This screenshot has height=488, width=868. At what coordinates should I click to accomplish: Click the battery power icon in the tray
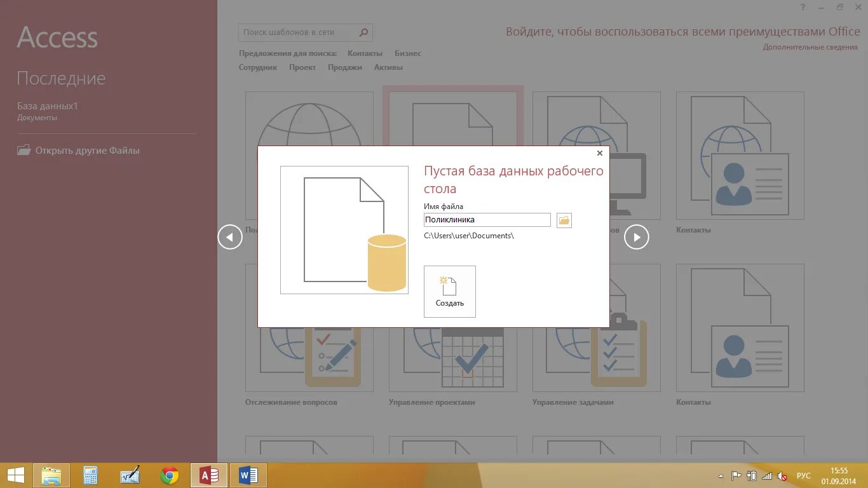(752, 475)
